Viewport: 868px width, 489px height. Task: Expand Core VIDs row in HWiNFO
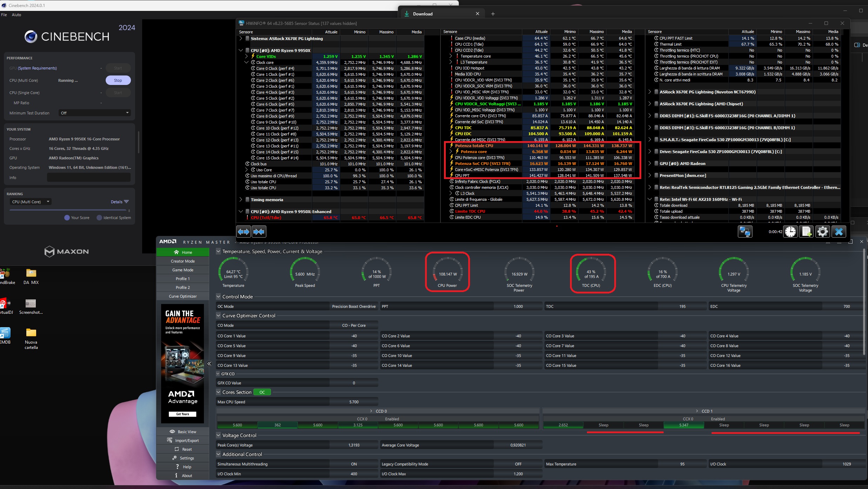(246, 56)
